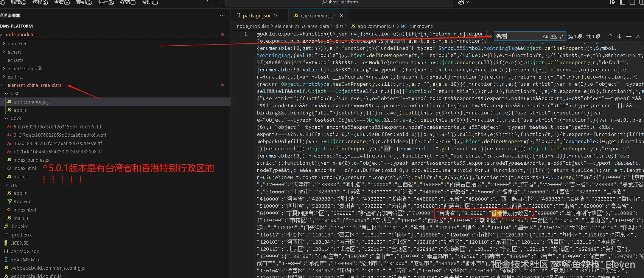The image size is (644, 278).
Task: Open webpack.build.commonjs.config.js file
Action: point(115,268)
